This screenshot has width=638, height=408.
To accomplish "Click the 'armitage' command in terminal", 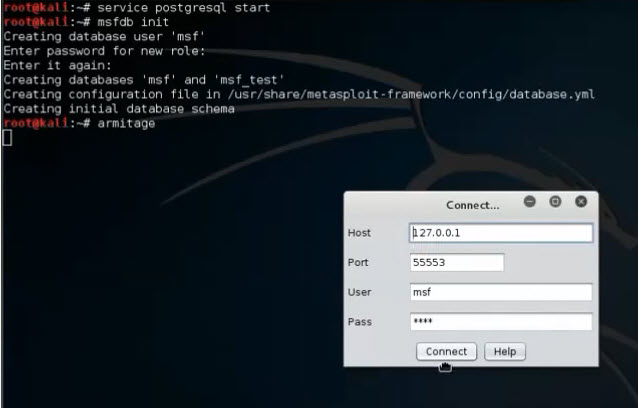I will (126, 123).
